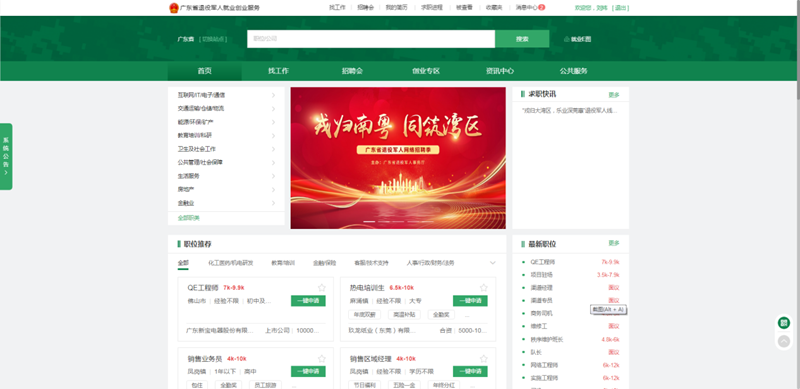Expand the 系统公告 side tab
Viewport: 800px width, 389px height.
click(x=6, y=156)
